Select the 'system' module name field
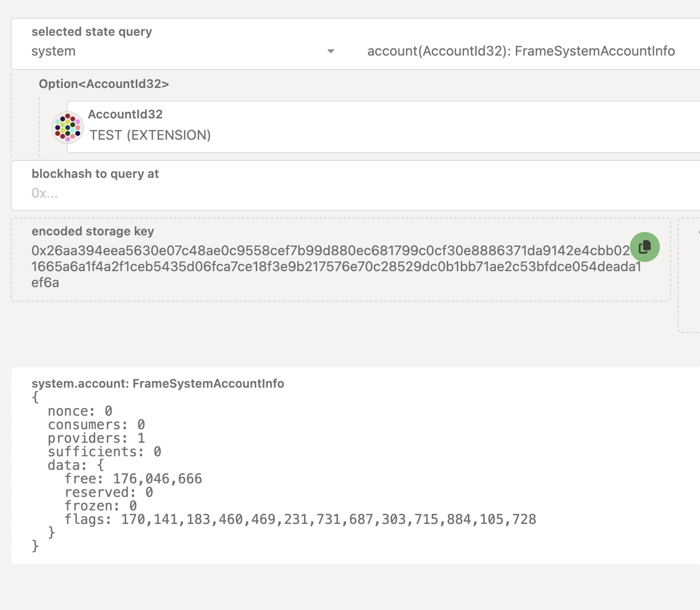The image size is (700, 610). (54, 51)
